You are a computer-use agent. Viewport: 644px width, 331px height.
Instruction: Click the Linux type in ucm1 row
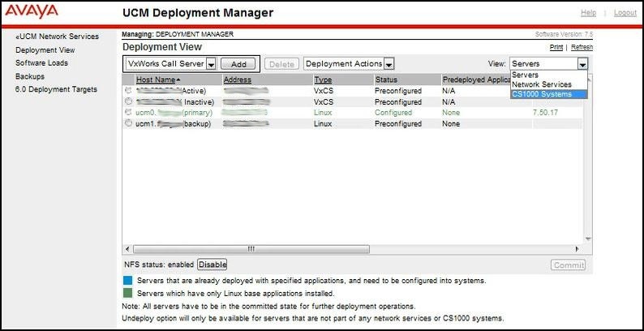pyautogui.click(x=323, y=123)
